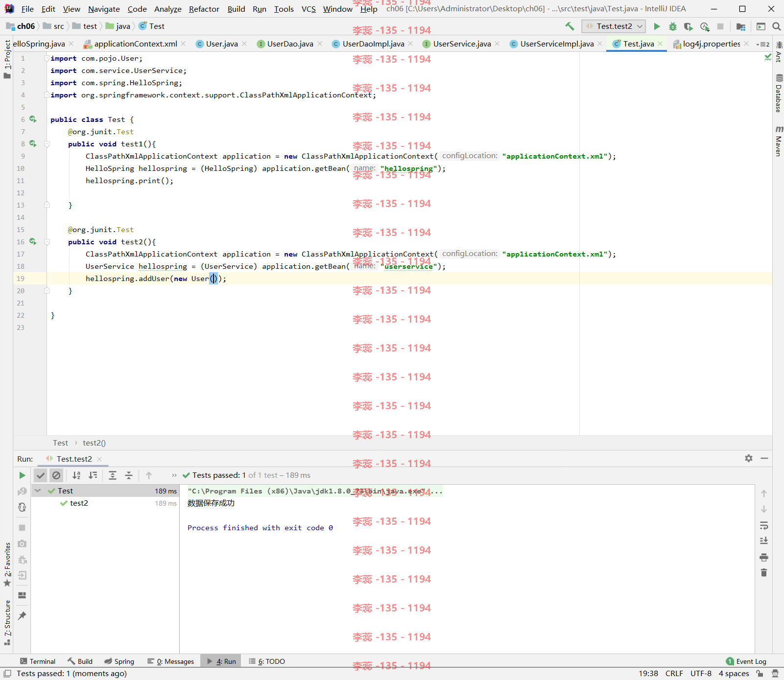The width and height of the screenshot is (784, 680).
Task: Open the Analyze menu
Action: click(167, 9)
